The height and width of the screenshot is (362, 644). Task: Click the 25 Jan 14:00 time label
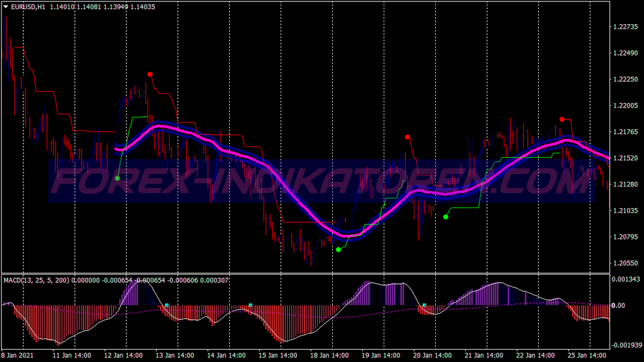tap(587, 355)
